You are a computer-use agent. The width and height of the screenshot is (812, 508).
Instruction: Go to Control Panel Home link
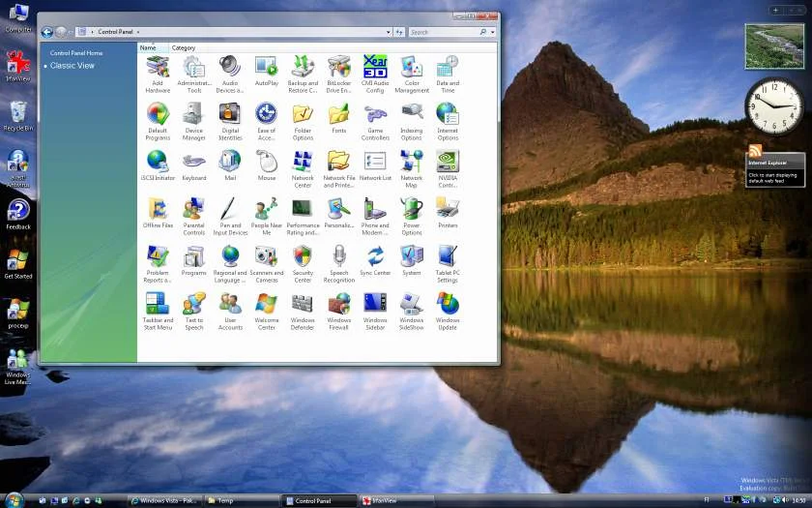(x=76, y=53)
